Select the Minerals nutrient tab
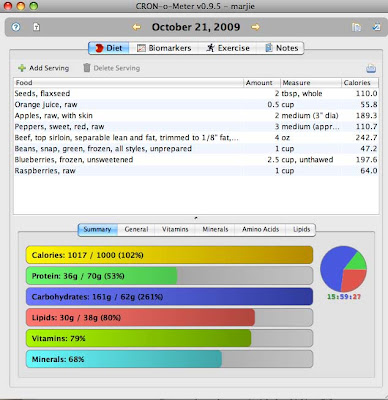Viewport: 388px width, 400px height. click(215, 229)
